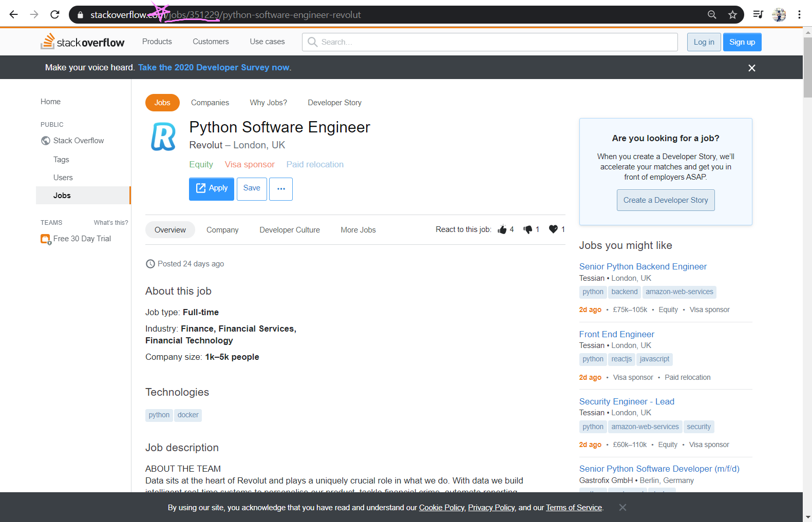Open the three-dots more options button
Screen dimensions: 812x522
[281, 189]
